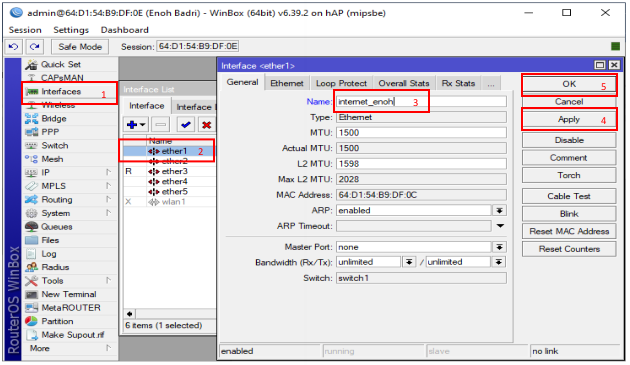The width and height of the screenshot is (630, 365).
Task: Open the Master Port dropdown
Action: [499, 247]
